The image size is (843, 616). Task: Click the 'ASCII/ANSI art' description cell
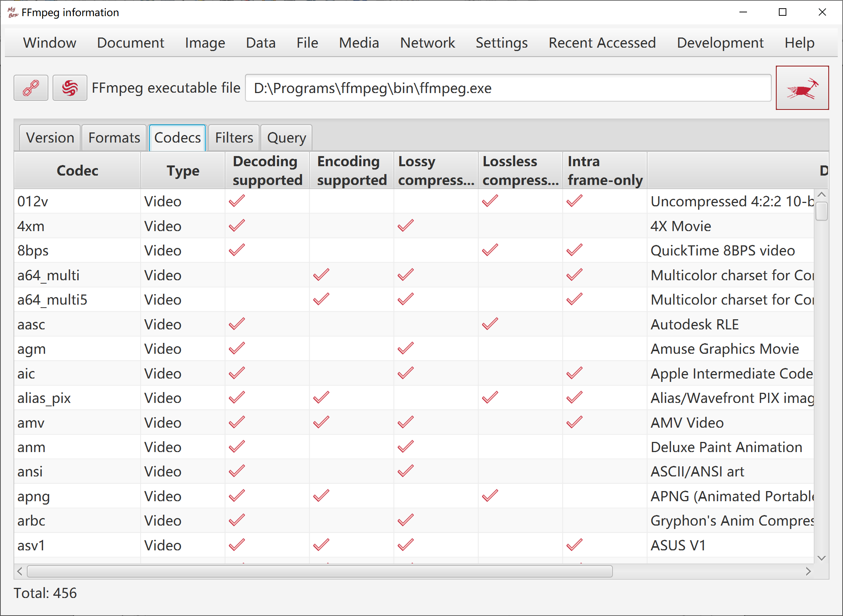coord(731,472)
